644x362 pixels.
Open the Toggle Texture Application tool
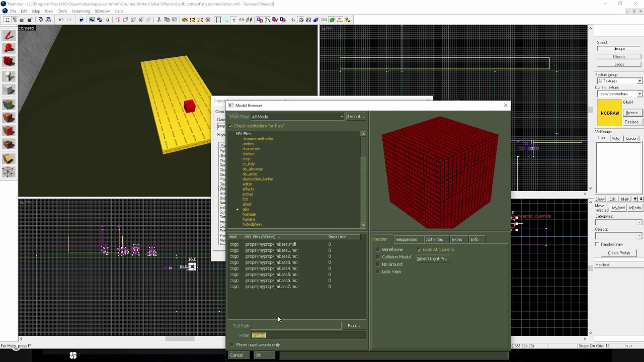coord(8,105)
